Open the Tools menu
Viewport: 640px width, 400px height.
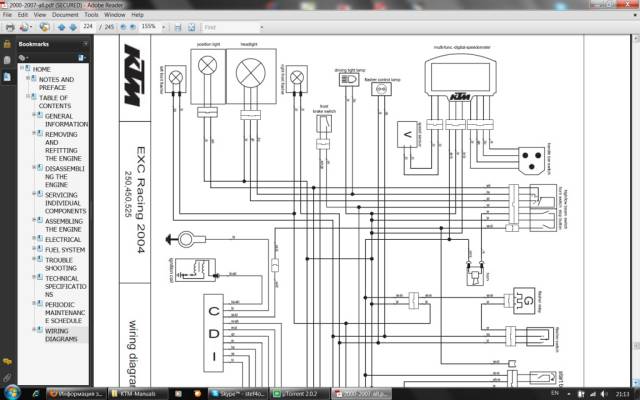click(91, 15)
